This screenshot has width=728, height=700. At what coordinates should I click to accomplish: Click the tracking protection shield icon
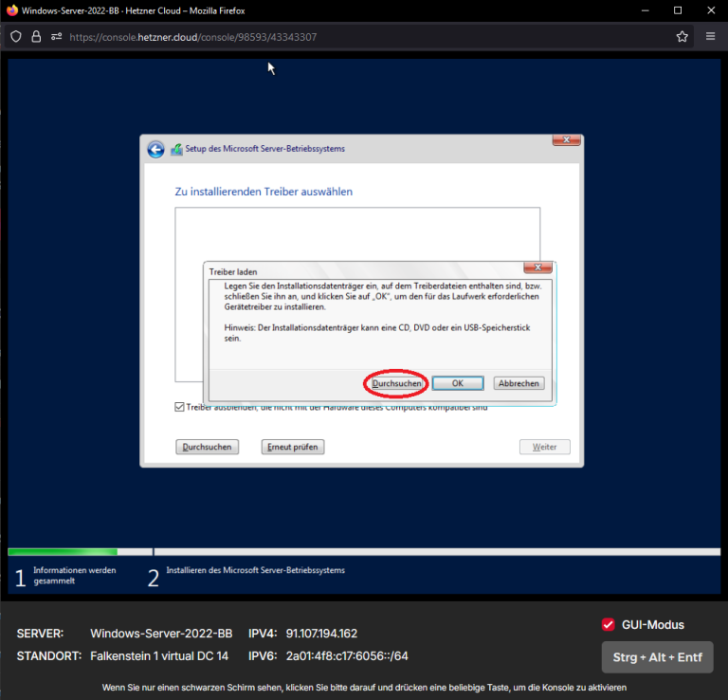click(x=15, y=37)
